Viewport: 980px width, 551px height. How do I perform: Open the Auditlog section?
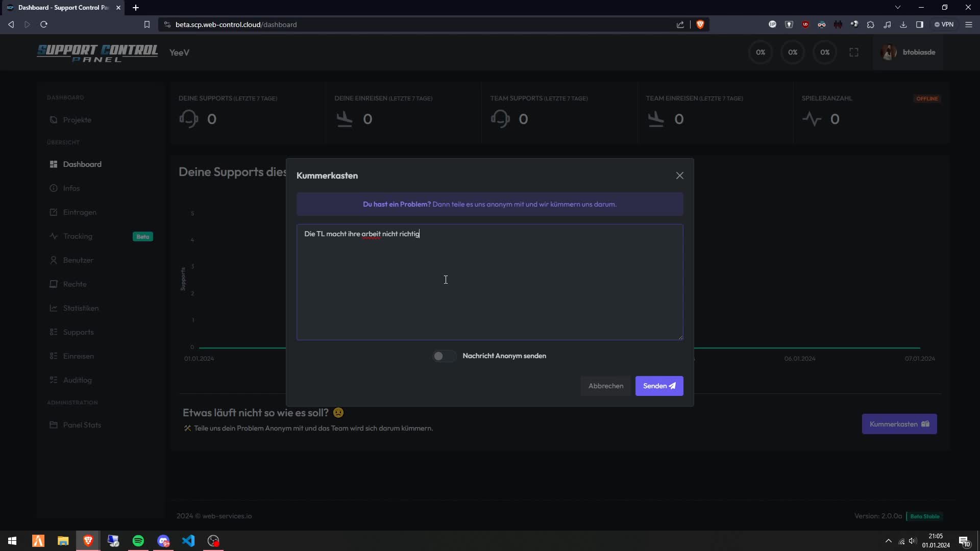coord(77,380)
